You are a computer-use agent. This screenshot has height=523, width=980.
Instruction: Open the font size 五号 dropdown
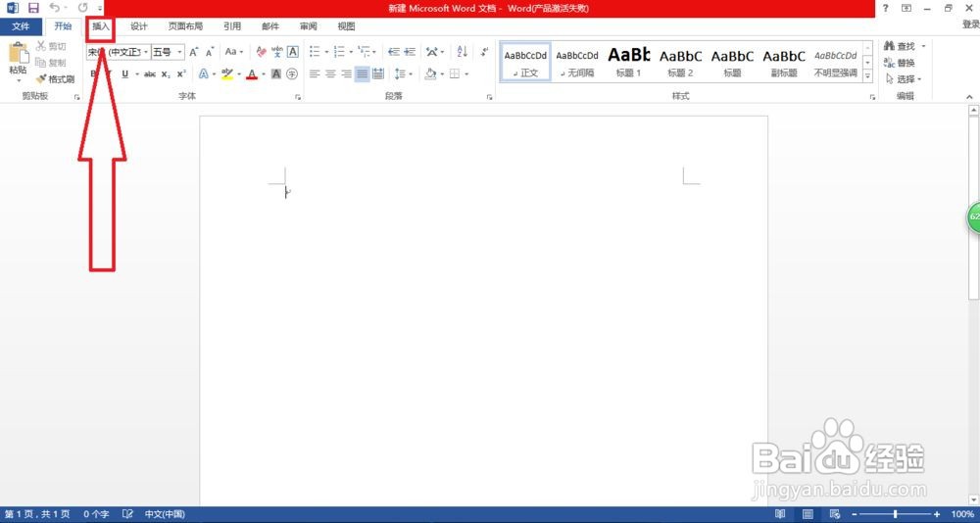click(x=180, y=52)
